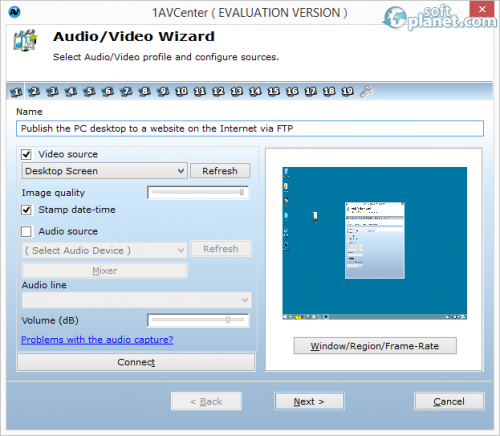Screen dimensions: 500x436
Task: Open Problems with the audio capture link
Action: 97,340
